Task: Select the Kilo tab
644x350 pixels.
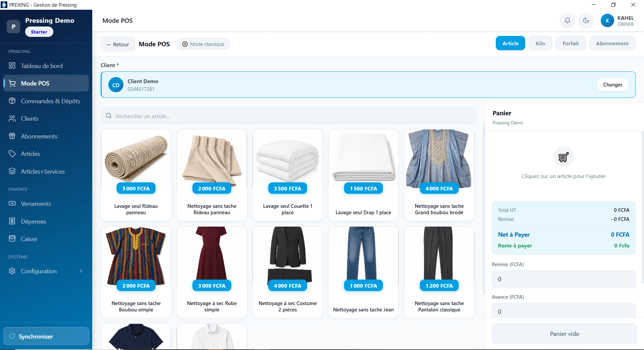Action: pos(540,43)
